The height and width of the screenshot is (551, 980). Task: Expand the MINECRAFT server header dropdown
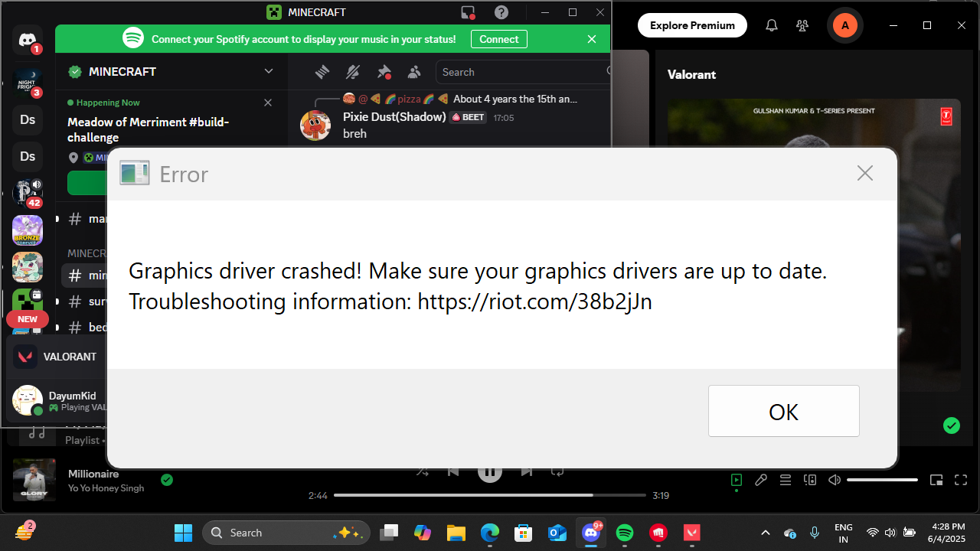pyautogui.click(x=269, y=71)
